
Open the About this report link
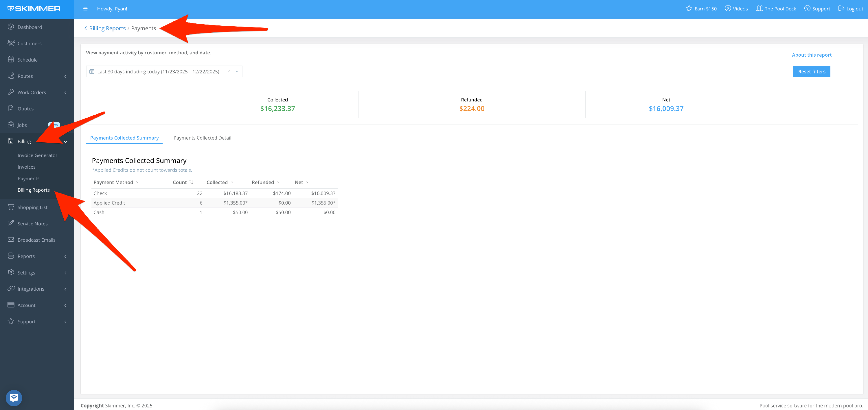(811, 55)
